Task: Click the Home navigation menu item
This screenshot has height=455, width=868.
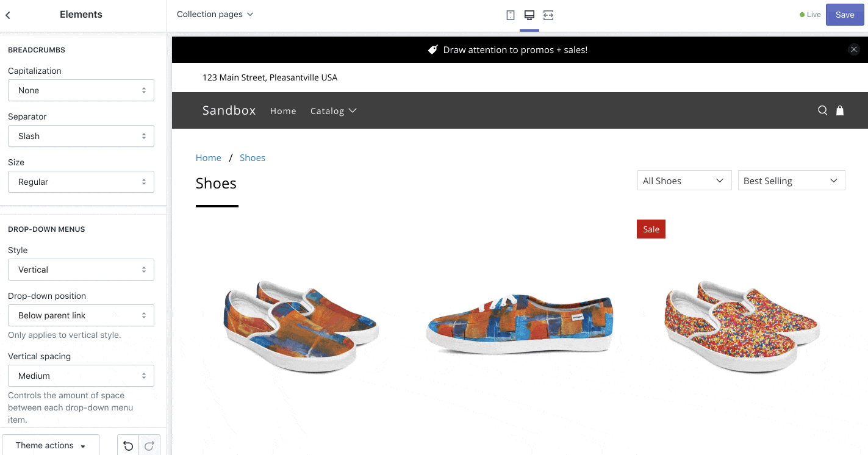Action: coord(283,111)
